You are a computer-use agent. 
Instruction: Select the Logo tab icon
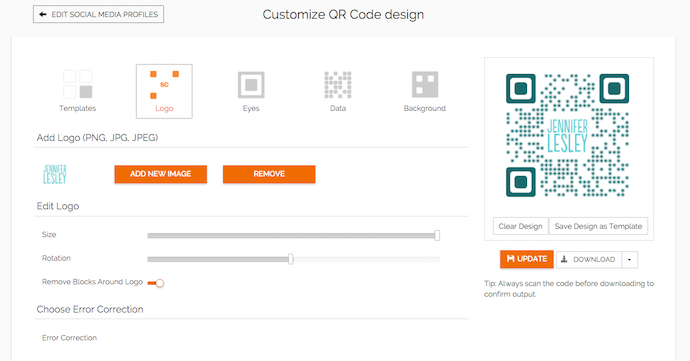[164, 84]
